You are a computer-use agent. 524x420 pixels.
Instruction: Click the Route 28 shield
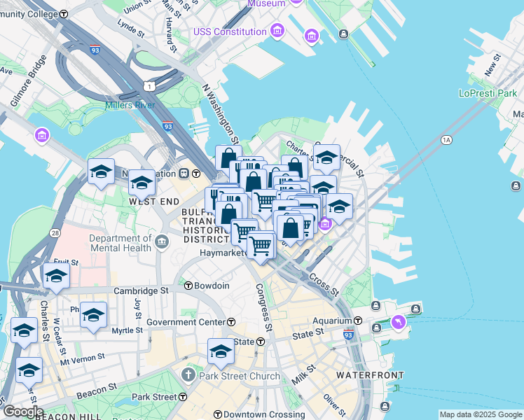point(55,232)
